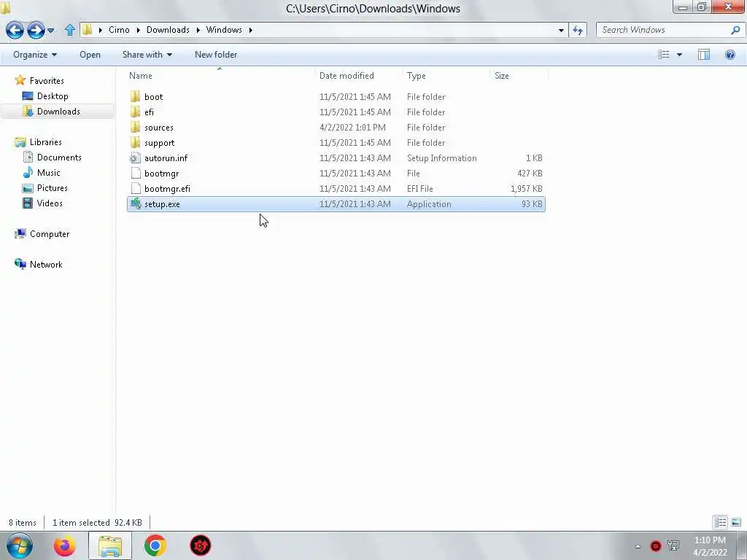The image size is (747, 560).
Task: Create a New folder
Action: coord(216,54)
